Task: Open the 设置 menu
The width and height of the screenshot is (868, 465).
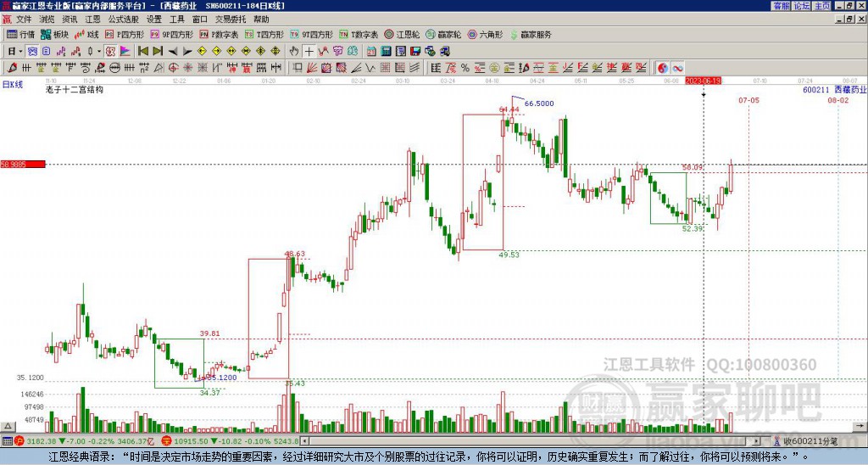Action: pos(154,20)
